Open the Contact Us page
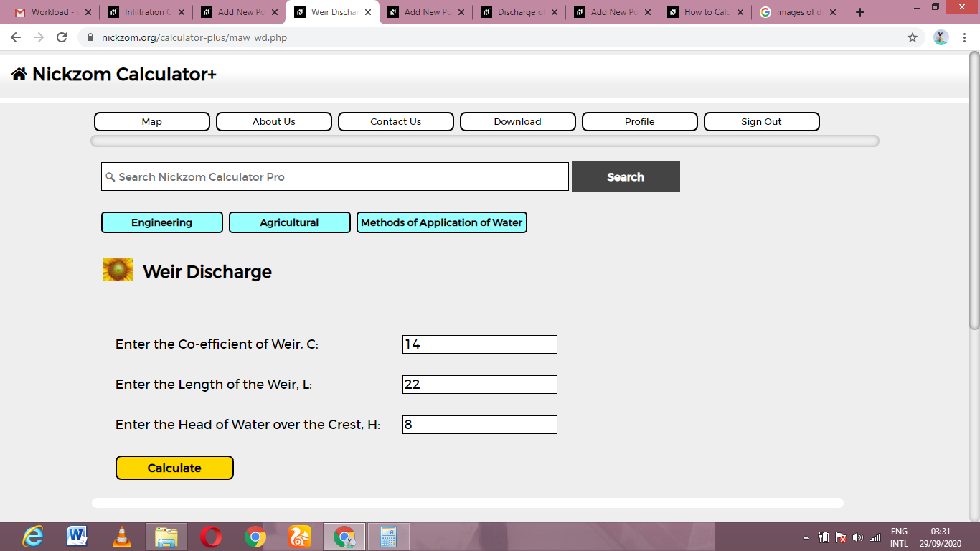The image size is (980, 551). click(x=396, y=121)
